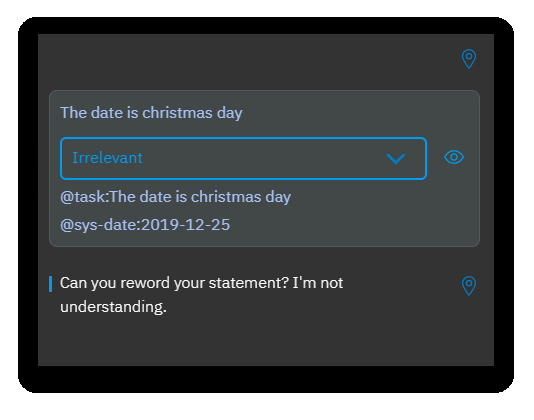Click the blue bar marker beside the response

[50, 284]
